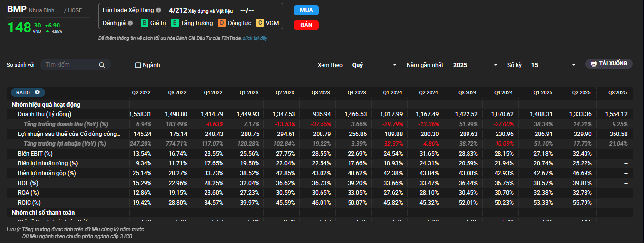Click the green B badge for Tăng trưởng
Screen dimensions: 644x243
pyautogui.click(x=175, y=23)
